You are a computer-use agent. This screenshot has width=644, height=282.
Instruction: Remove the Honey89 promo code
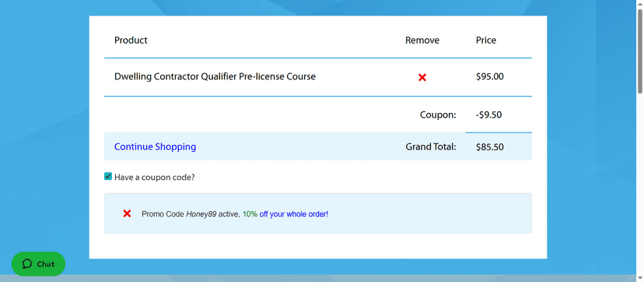click(127, 213)
